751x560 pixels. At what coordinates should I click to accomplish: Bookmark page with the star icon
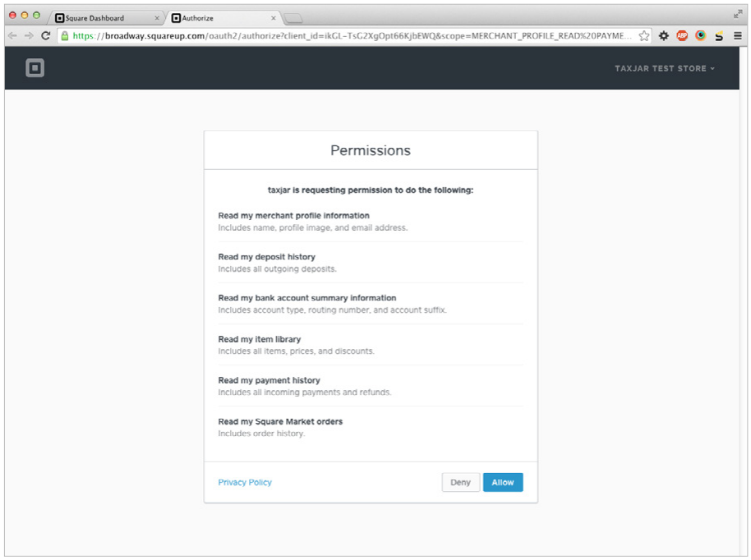[x=644, y=36]
